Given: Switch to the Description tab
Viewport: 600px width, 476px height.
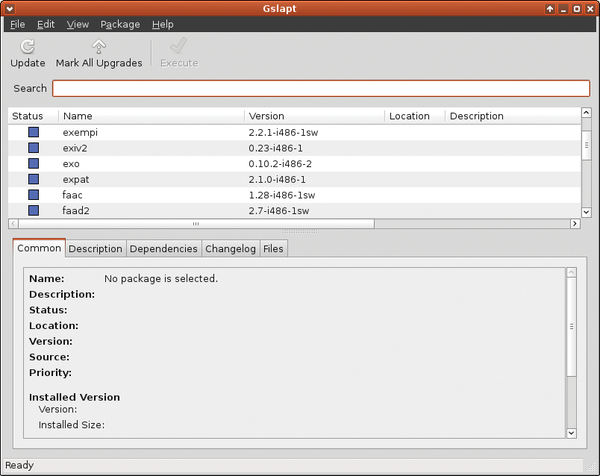Looking at the screenshot, I should coord(96,249).
